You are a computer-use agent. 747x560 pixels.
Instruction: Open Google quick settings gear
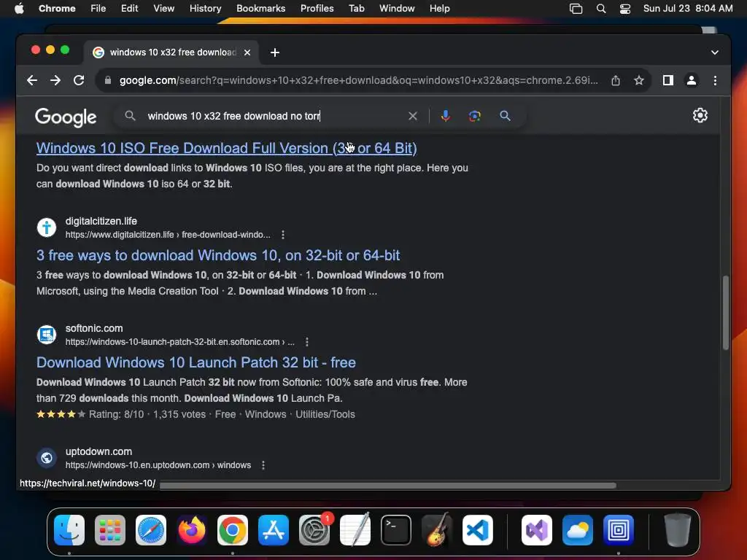(700, 115)
